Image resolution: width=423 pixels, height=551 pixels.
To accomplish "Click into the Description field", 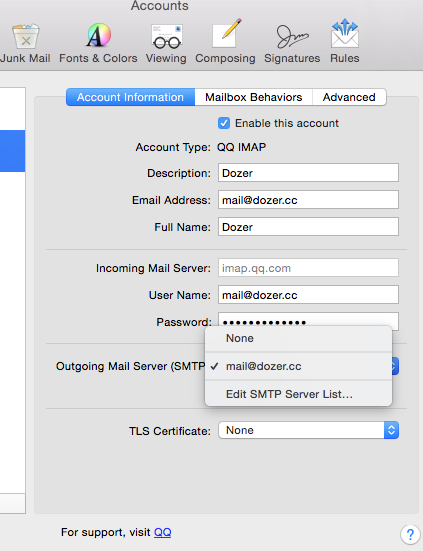I will pyautogui.click(x=308, y=173).
